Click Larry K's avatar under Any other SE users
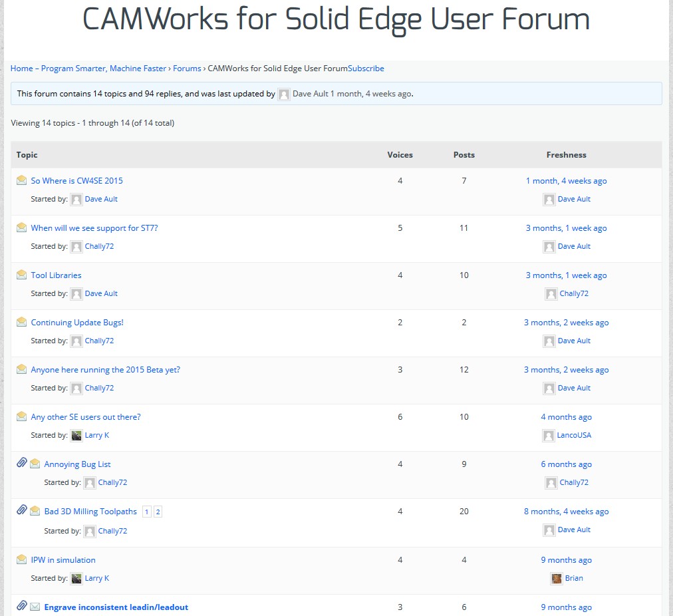The height and width of the screenshot is (616, 673). (76, 436)
